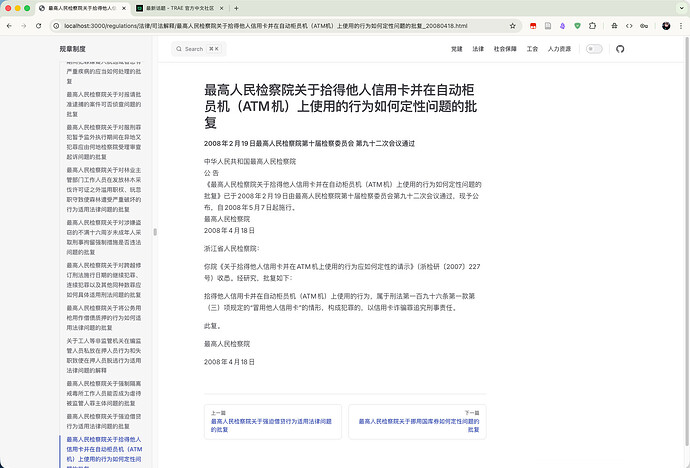Open the GitHub repository icon link

point(619,48)
